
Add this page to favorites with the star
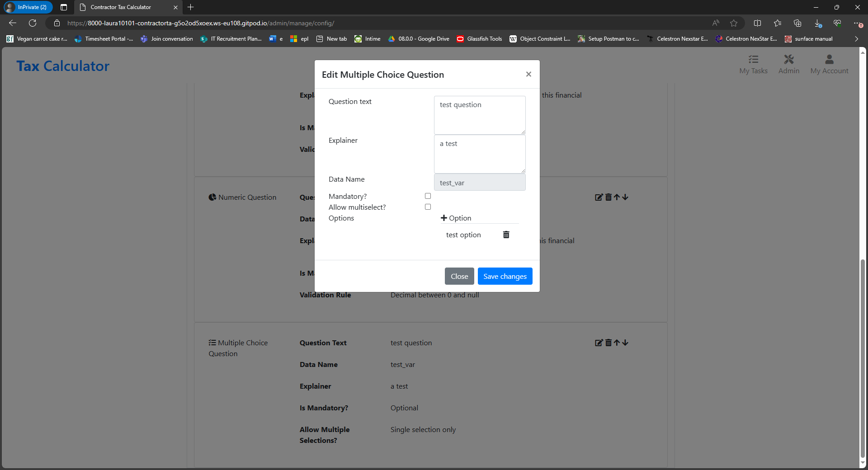click(734, 23)
